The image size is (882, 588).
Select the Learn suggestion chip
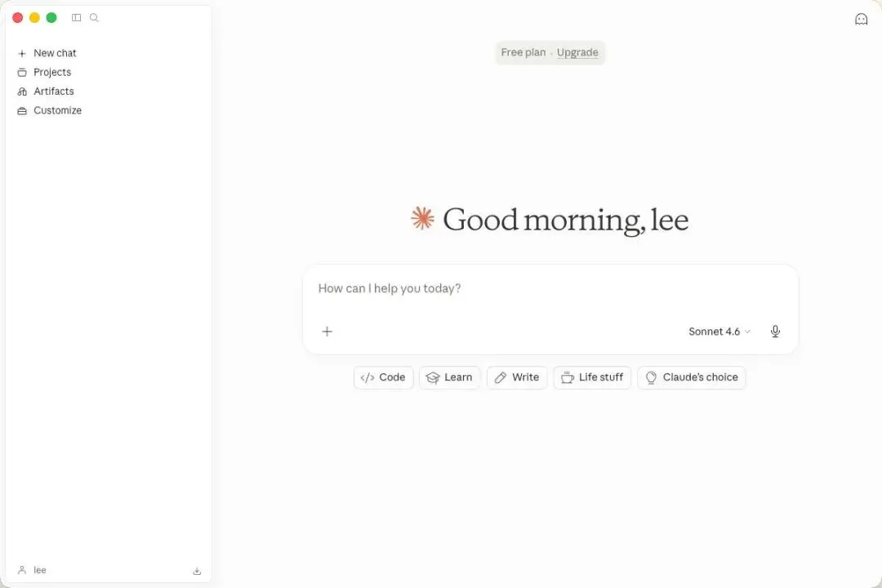point(449,377)
